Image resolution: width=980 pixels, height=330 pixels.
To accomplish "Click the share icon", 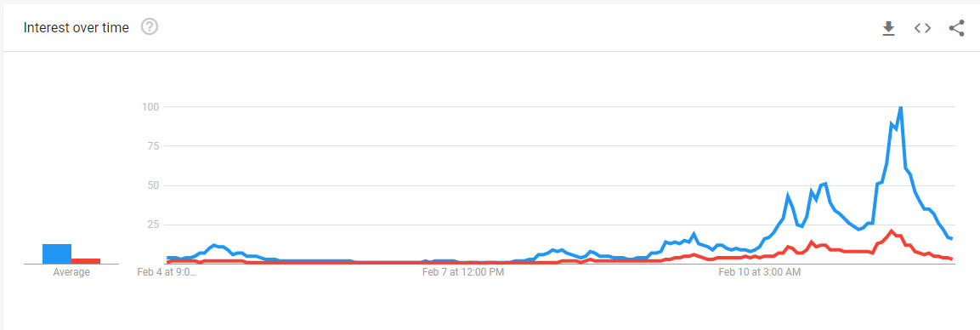I will (957, 28).
